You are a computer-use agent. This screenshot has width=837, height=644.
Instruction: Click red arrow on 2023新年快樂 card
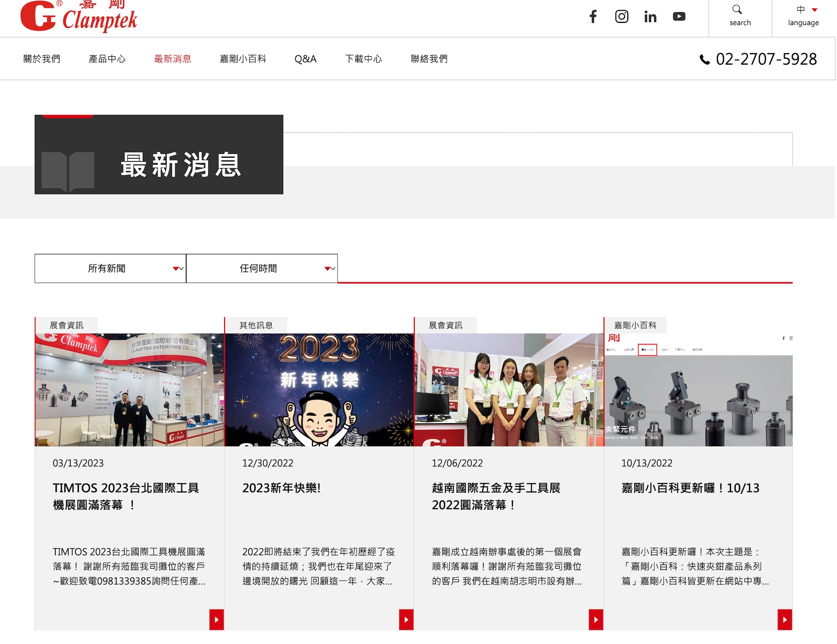pos(406,619)
